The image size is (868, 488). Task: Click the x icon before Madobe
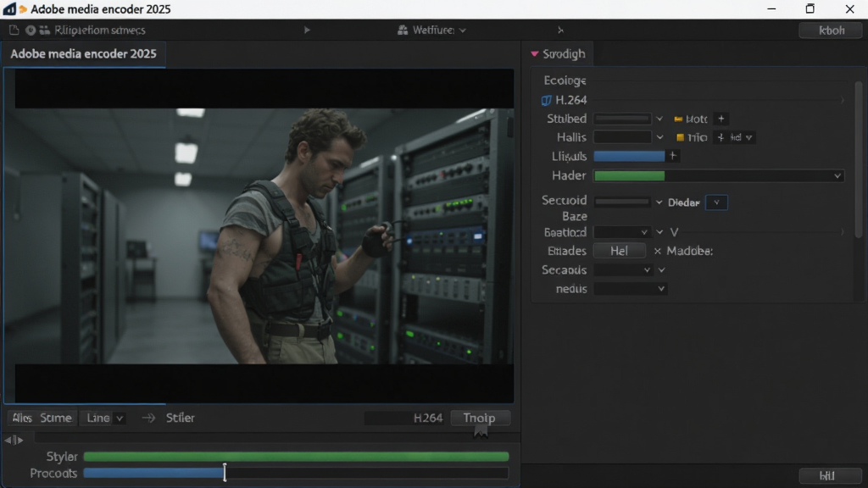coord(657,251)
